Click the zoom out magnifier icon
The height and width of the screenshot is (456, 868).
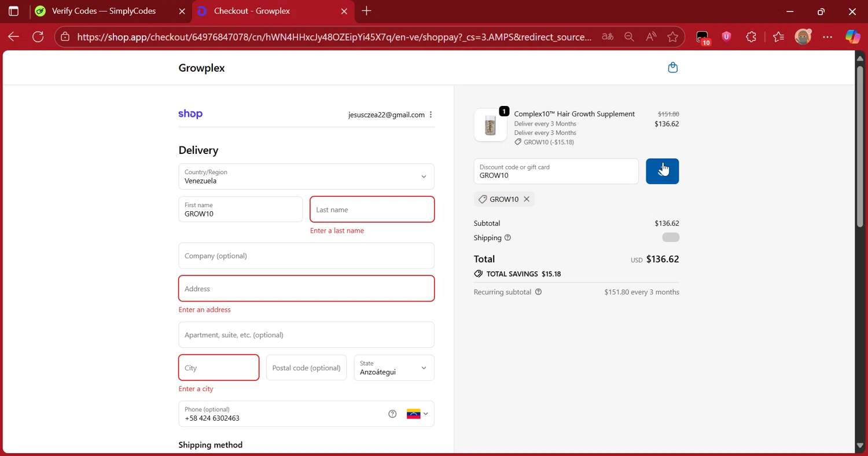click(x=629, y=37)
